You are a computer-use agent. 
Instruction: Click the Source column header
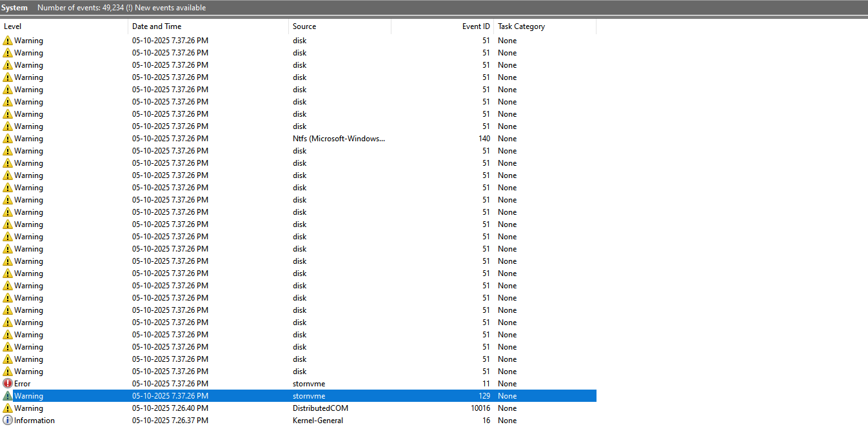(x=304, y=26)
